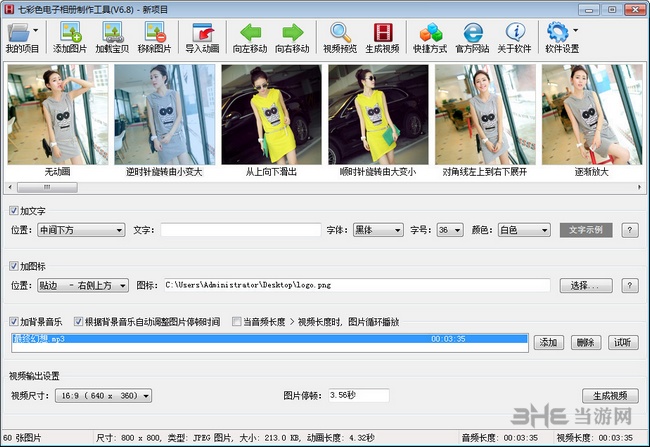Click the horizontal scrollbar thumb
Image resolution: width=650 pixels, height=447 pixels.
click(x=47, y=187)
